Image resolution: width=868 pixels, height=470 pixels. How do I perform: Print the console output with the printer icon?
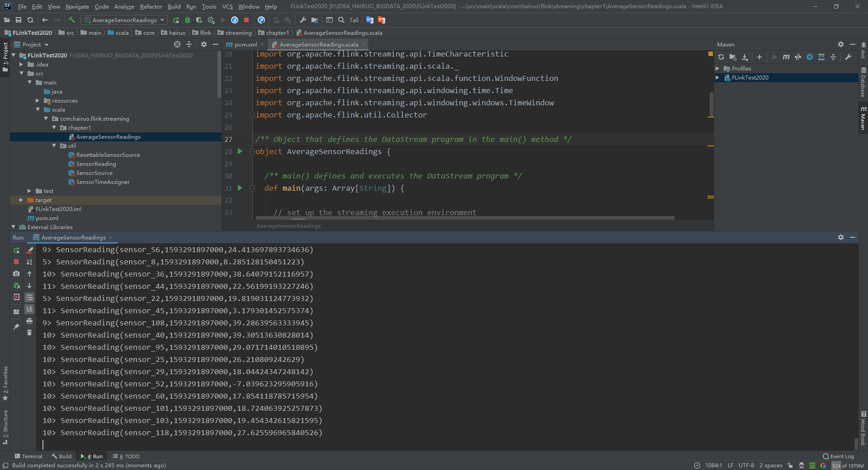click(x=29, y=321)
